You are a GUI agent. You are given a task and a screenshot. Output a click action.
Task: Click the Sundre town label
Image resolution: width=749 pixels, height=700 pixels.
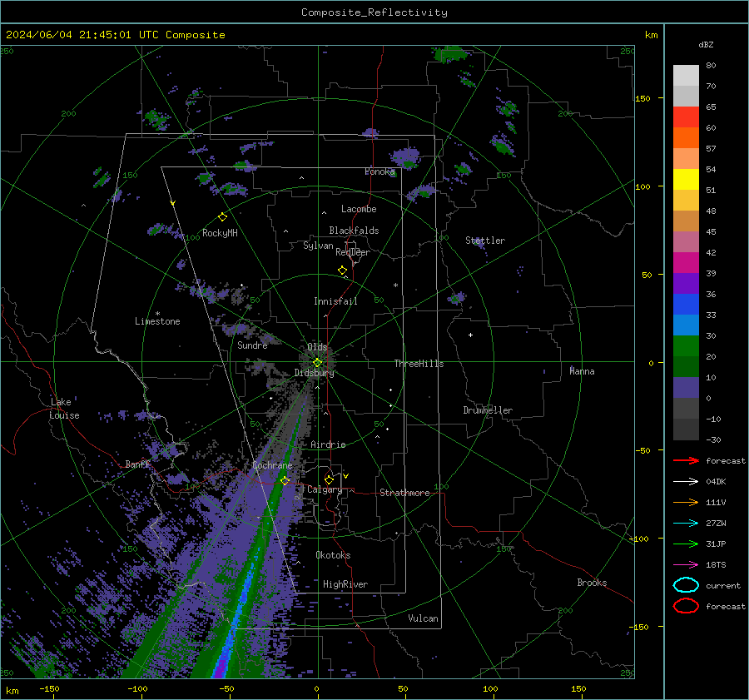[x=252, y=345]
